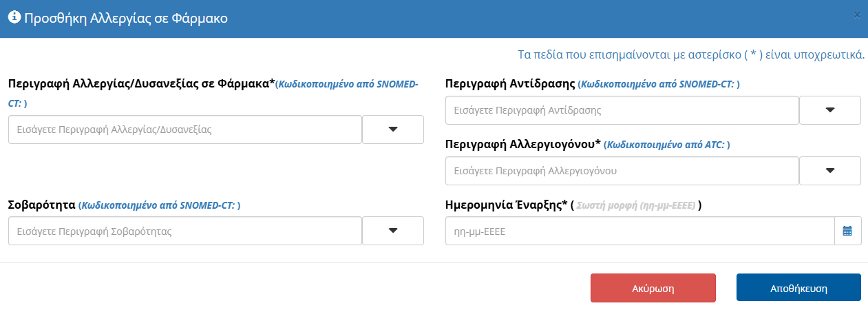
Task: Click the Περιγραφή Αλλεργιογόνου label
Action: pyautogui.click(x=523, y=145)
